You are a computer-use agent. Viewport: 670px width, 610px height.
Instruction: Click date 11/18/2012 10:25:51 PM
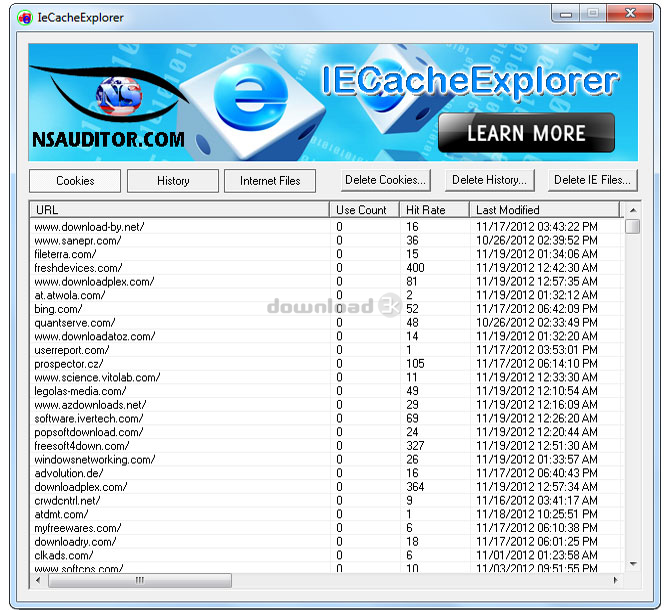point(537,514)
